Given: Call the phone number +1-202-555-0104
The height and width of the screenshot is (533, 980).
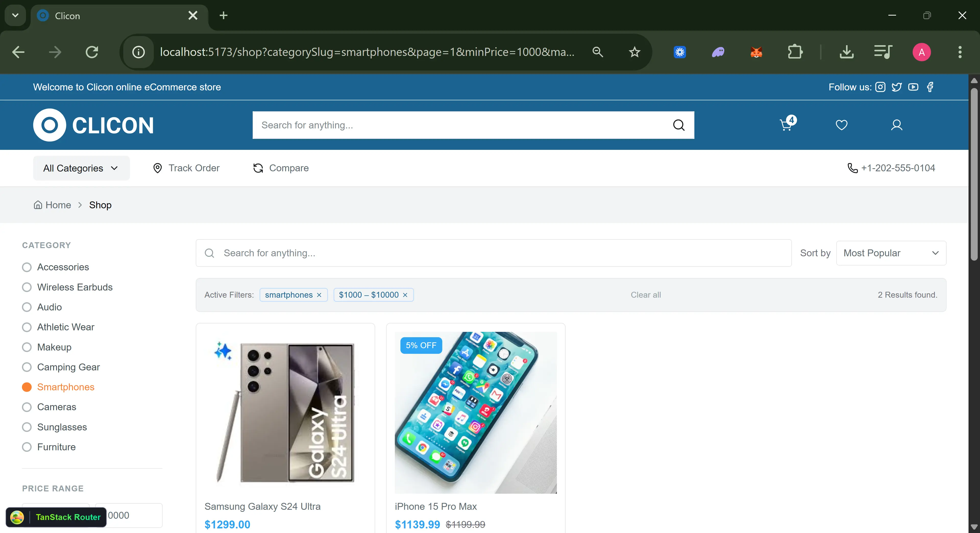Looking at the screenshot, I should pyautogui.click(x=891, y=168).
